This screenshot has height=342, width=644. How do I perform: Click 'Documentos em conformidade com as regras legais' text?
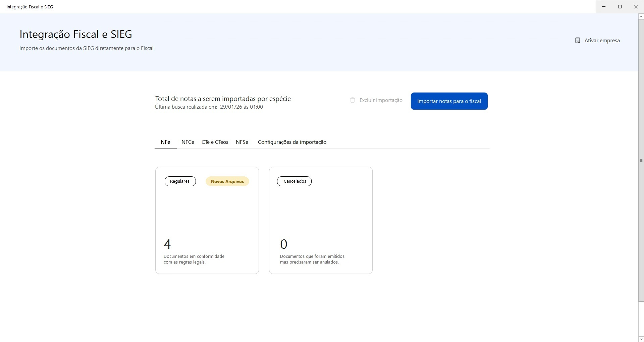click(x=194, y=259)
